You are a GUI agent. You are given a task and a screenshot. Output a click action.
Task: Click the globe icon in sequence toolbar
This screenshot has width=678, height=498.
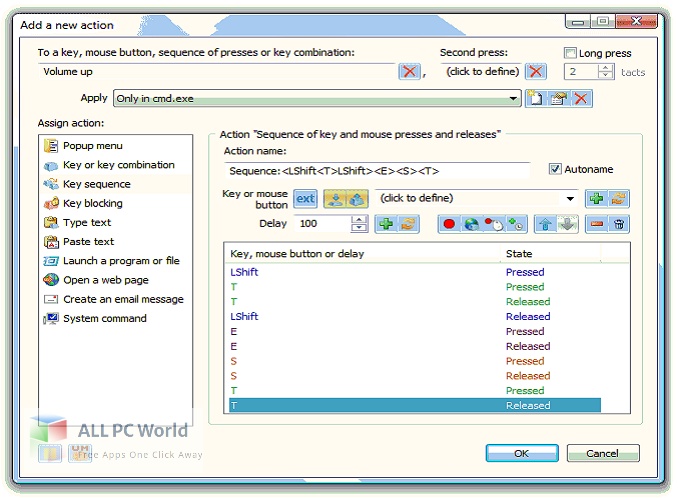click(x=472, y=224)
